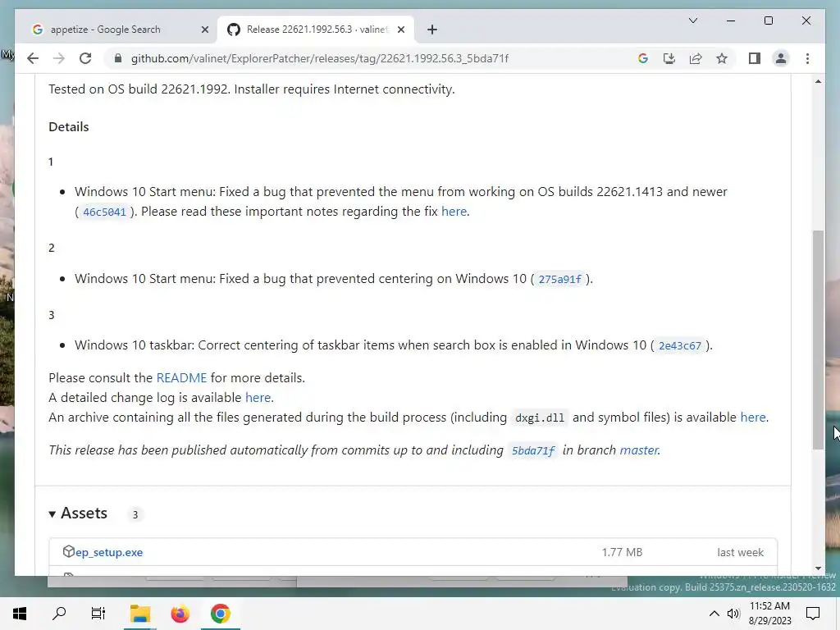Click the Assets count badge 3
The height and width of the screenshot is (630, 840).
coord(135,515)
